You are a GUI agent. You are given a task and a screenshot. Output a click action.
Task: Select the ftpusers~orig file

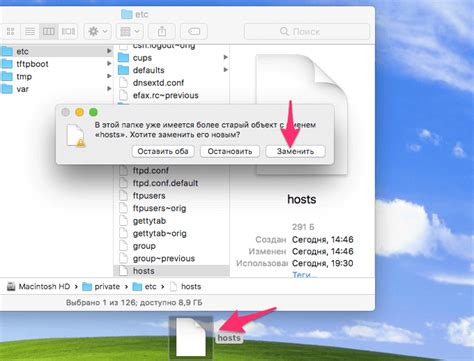[x=172, y=208]
